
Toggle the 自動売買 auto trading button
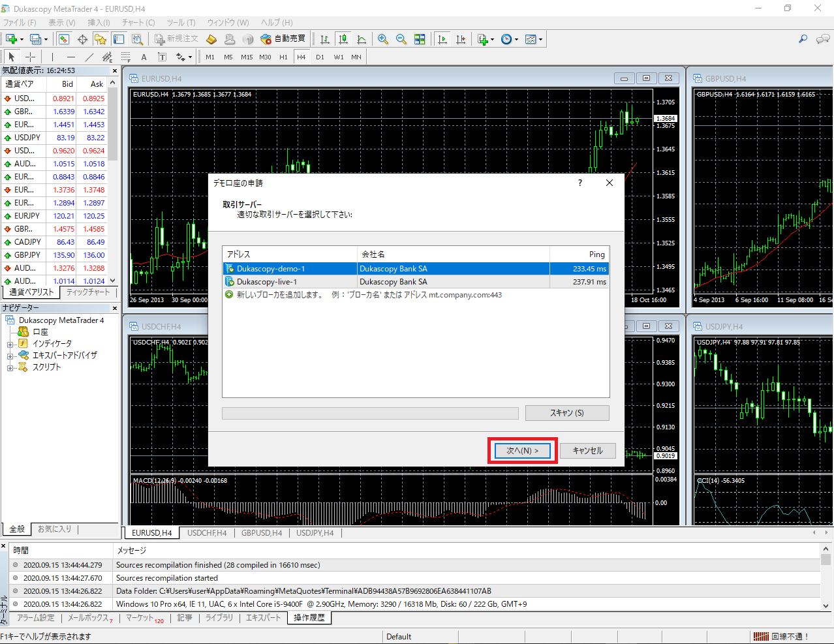(x=283, y=39)
